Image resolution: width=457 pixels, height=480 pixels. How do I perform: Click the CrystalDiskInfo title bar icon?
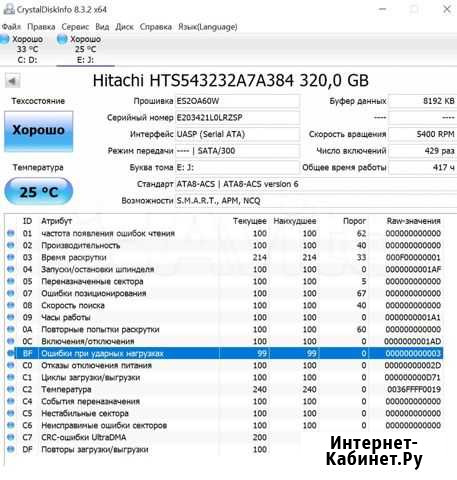(x=9, y=9)
